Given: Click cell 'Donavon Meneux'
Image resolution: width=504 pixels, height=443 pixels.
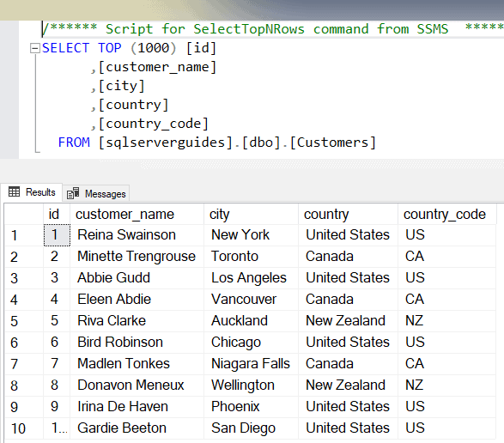Looking at the screenshot, I should coord(137,385).
